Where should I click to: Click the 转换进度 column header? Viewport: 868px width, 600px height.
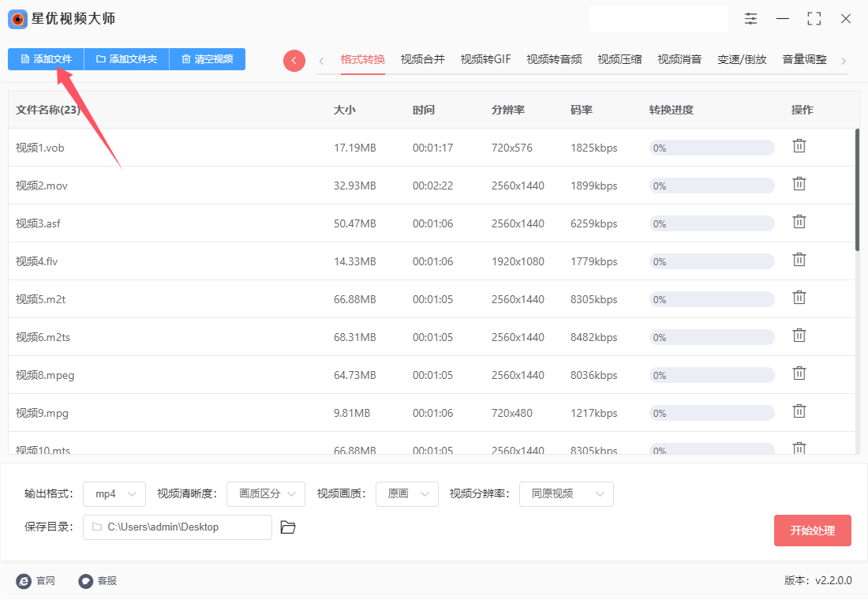pos(671,110)
